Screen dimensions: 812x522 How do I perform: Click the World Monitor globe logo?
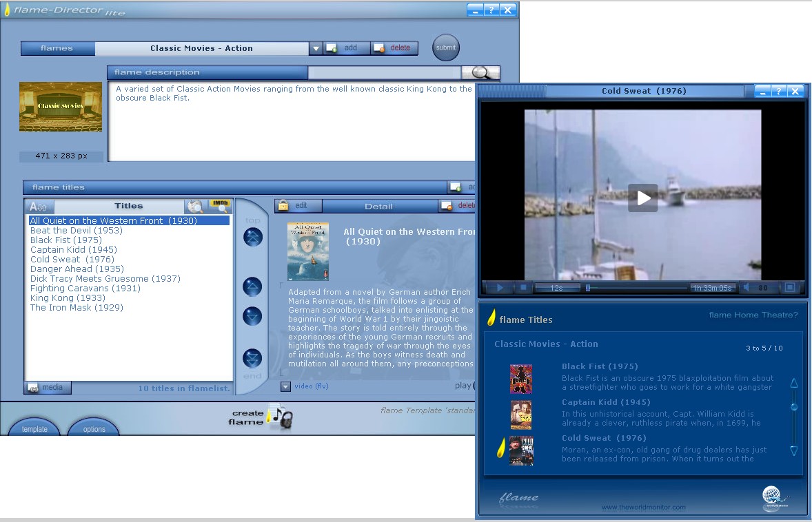pyautogui.click(x=774, y=497)
